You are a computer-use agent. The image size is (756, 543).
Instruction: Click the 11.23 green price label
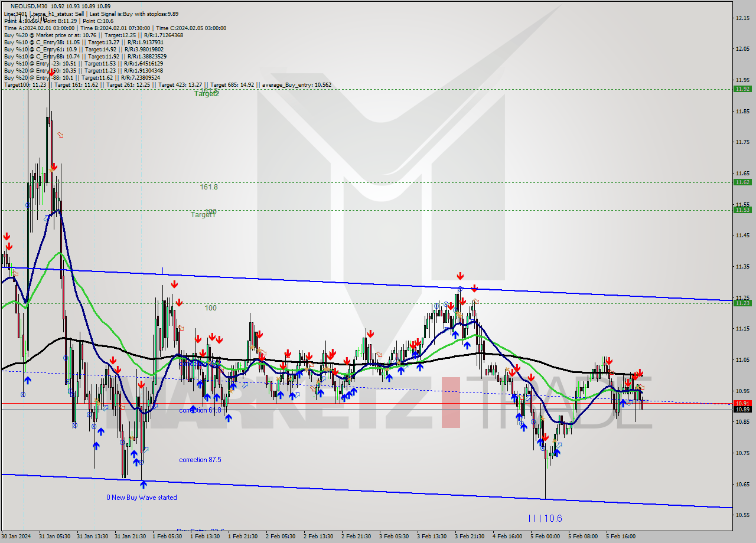(x=742, y=303)
